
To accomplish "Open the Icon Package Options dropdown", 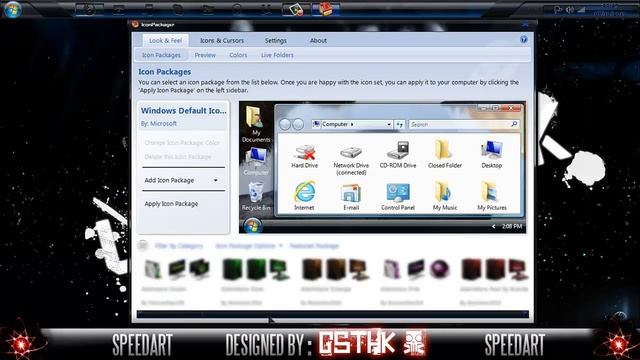I will 249,246.
